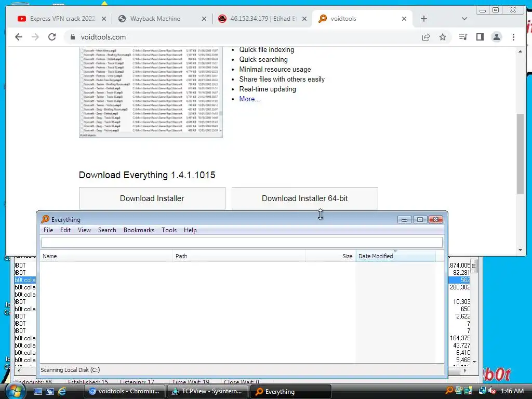
Task: Share this page via the share icon
Action: 426,37
